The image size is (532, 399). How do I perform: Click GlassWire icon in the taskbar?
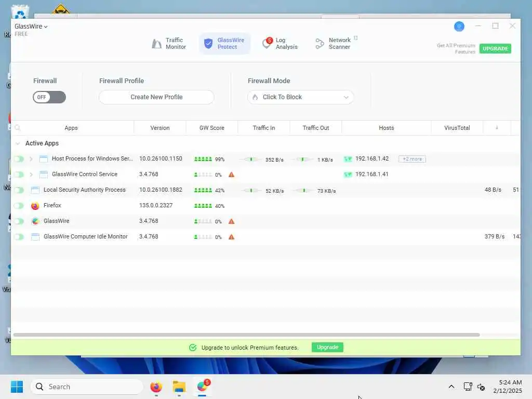pyautogui.click(x=202, y=387)
